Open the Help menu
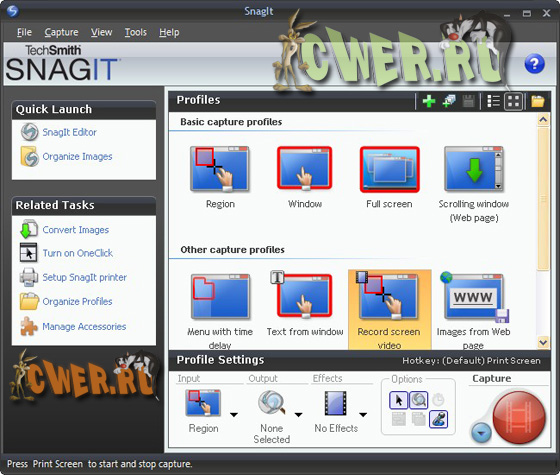Screen dimensions: 560x475 coord(169,32)
